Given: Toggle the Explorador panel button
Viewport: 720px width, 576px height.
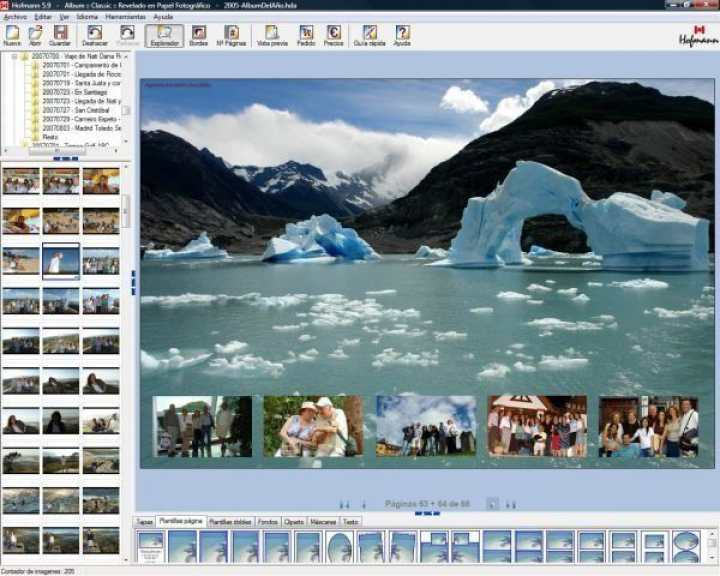Looking at the screenshot, I should [x=164, y=36].
